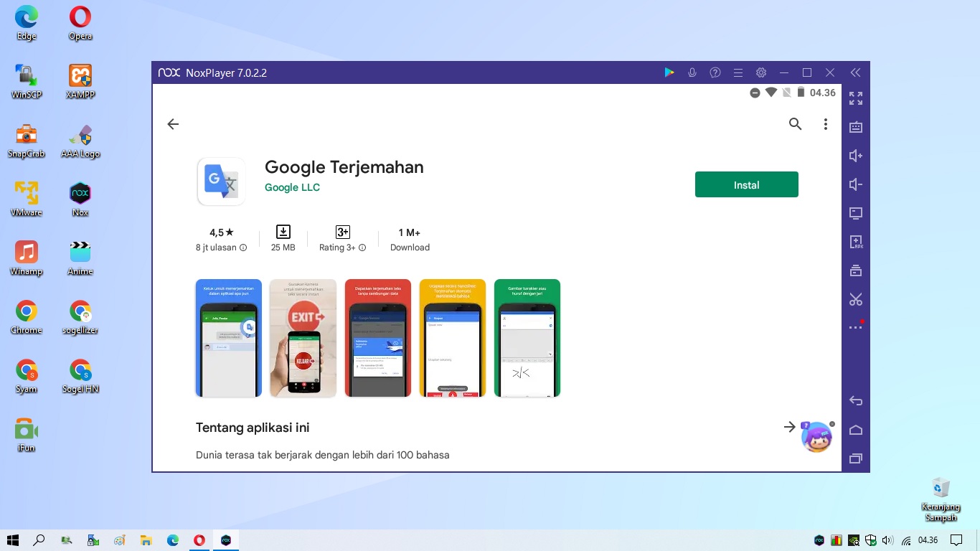Viewport: 980px width, 551px height.
Task: Install APK file via Nox sidebar
Action: pos(856,242)
